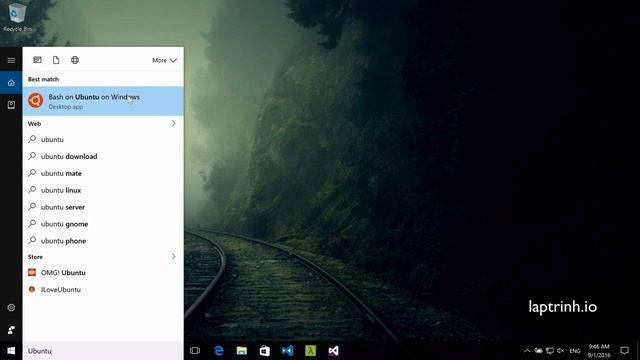Filter results by Web globe icon
The height and width of the screenshot is (360, 640).
[75, 60]
